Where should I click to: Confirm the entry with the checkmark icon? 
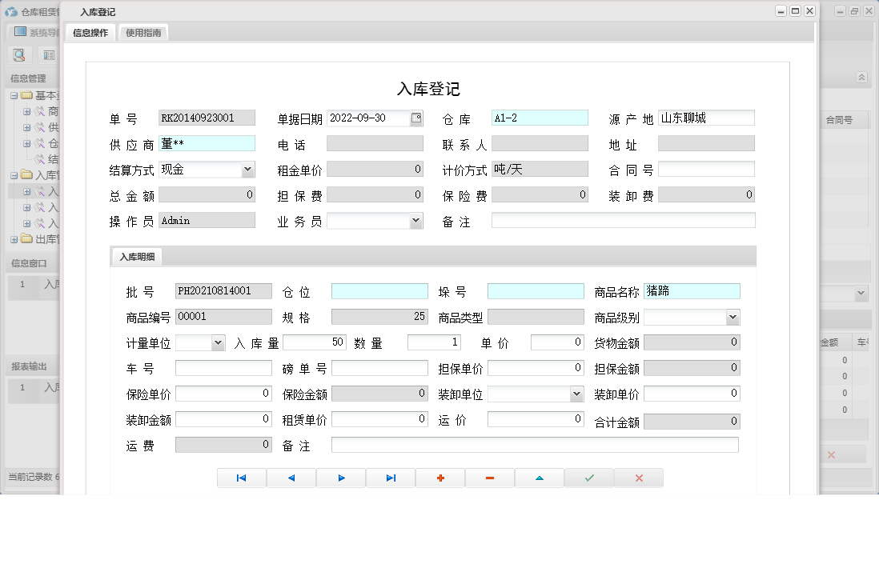(588, 478)
